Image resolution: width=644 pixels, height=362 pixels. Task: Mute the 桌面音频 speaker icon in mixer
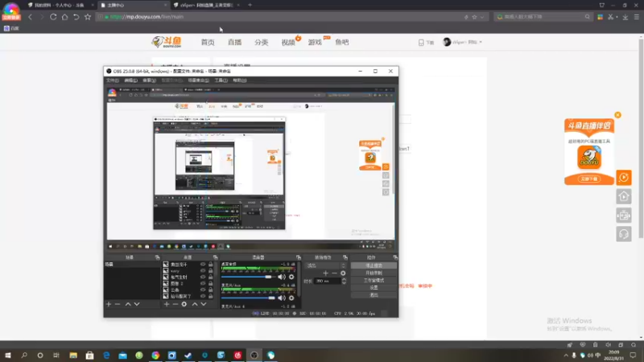tap(282, 277)
